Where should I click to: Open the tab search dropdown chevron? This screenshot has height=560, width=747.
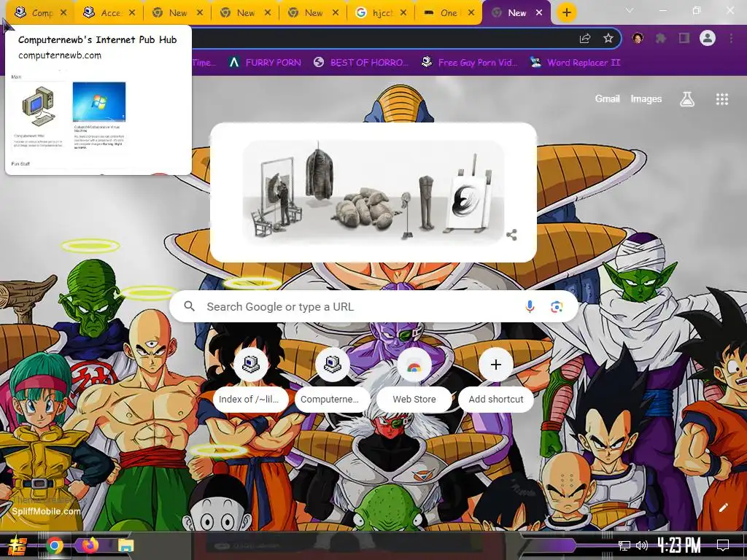click(x=630, y=10)
